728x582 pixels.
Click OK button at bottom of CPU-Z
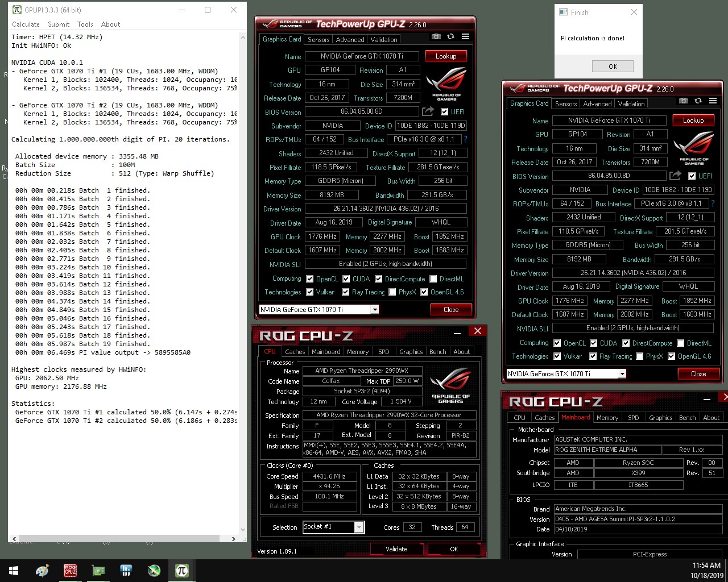pyautogui.click(x=454, y=549)
